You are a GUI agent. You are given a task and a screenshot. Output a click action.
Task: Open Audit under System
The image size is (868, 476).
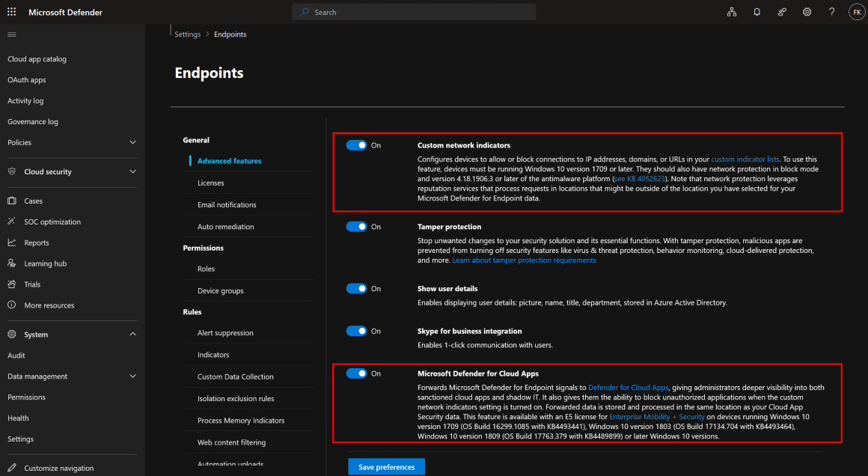[16, 356]
